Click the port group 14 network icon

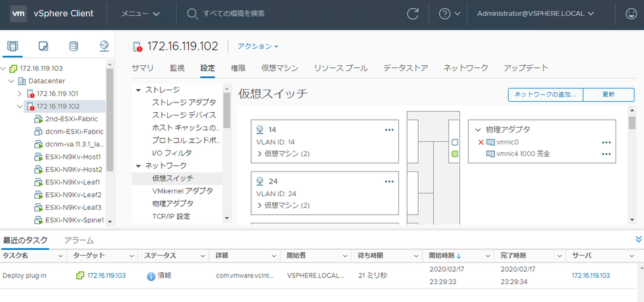tap(260, 130)
